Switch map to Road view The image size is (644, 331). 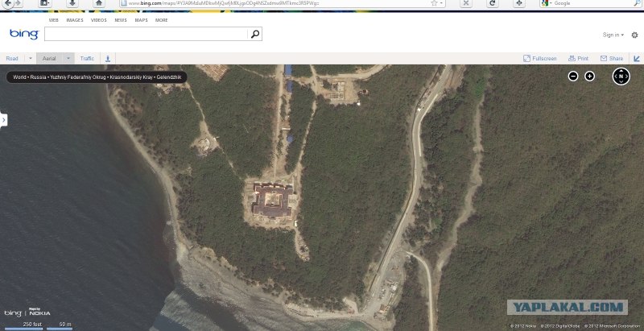point(12,59)
